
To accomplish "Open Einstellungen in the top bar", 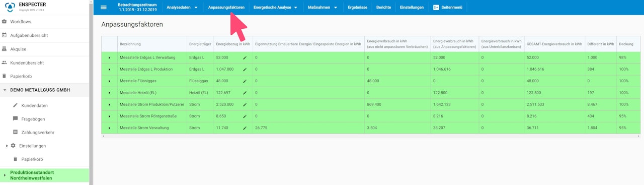I will point(412,8).
